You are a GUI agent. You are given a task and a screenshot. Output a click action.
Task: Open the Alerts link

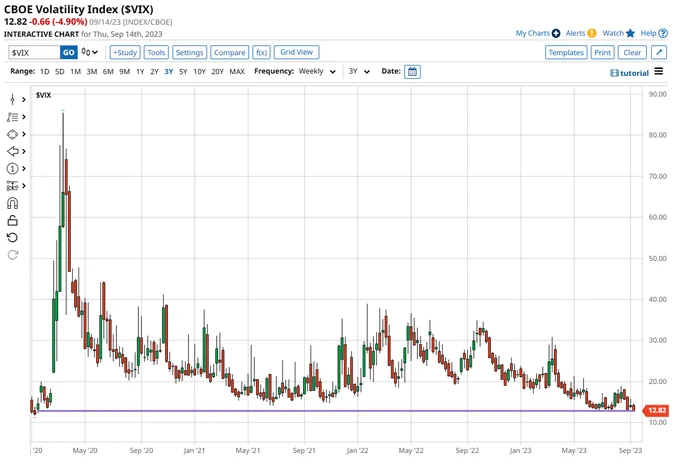575,33
